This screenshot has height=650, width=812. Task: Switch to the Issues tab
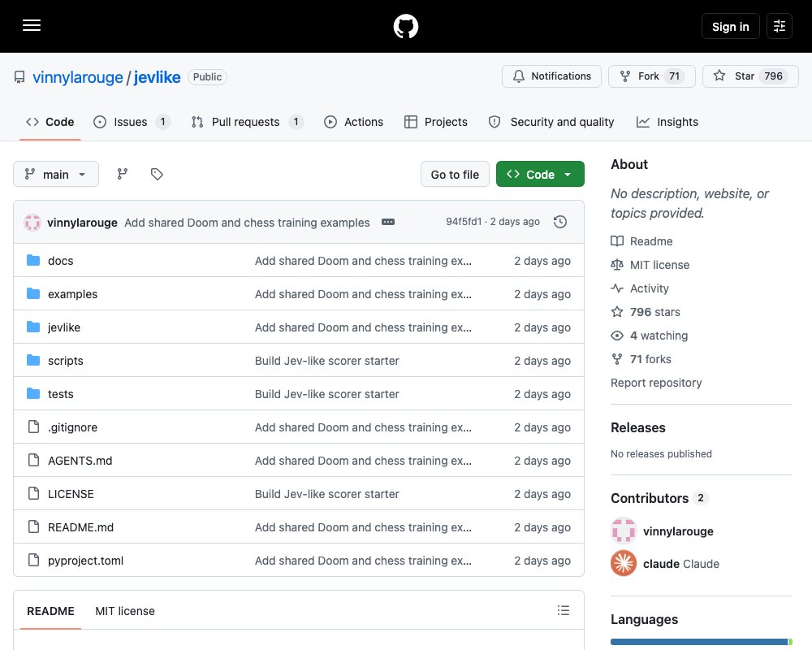coord(132,122)
